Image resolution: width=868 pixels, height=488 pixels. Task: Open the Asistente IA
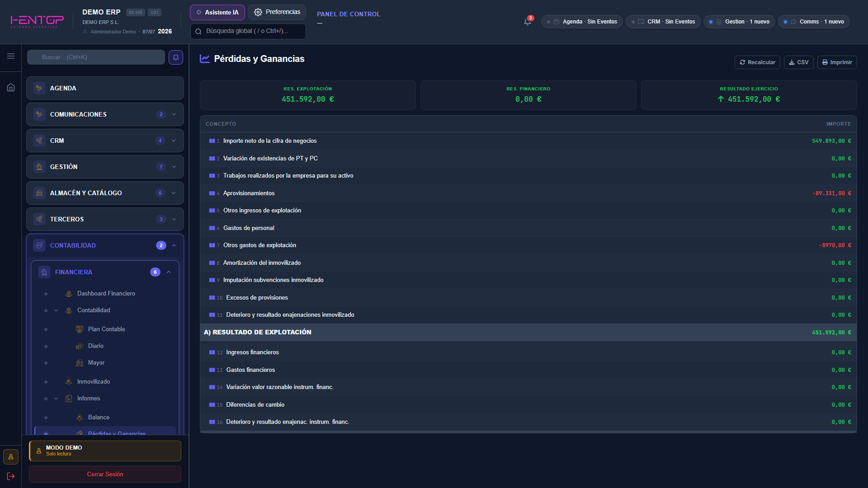[217, 12]
